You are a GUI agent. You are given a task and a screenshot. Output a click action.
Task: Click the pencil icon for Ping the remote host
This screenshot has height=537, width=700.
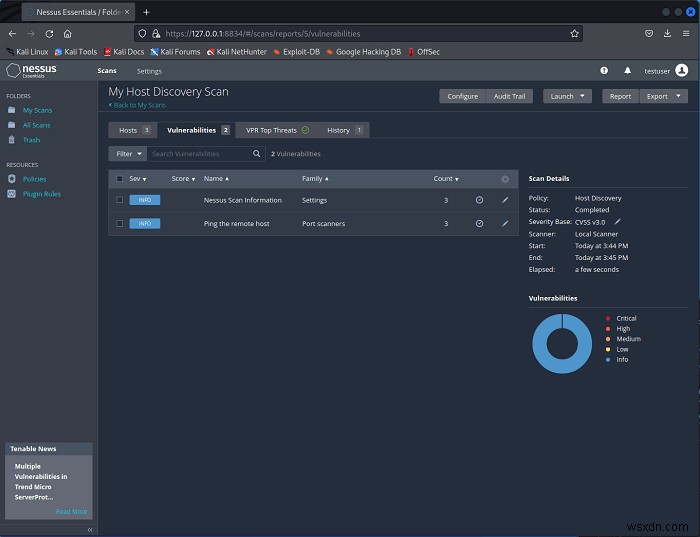[505, 223]
